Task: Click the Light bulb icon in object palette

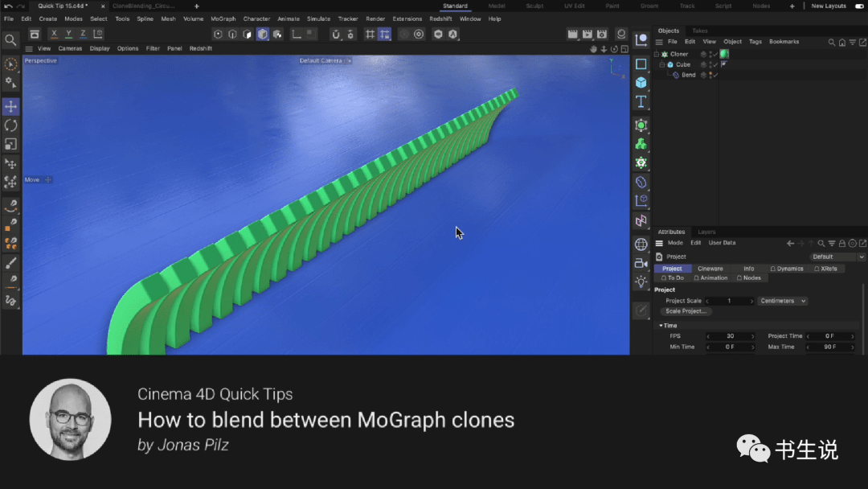Action: tap(641, 281)
